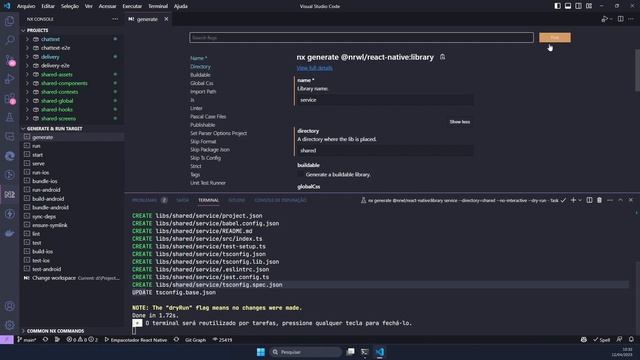Open the Accounts icon in activity bar
The height and width of the screenshot is (360, 640).
click(9, 306)
